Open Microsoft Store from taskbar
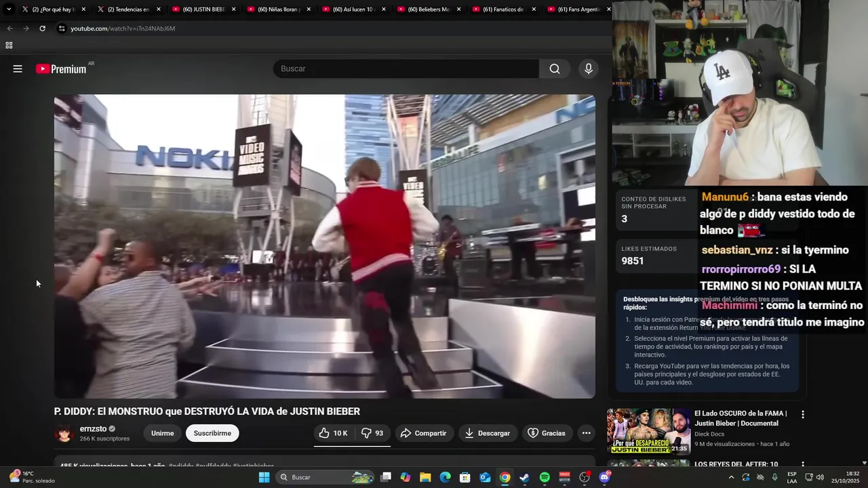The image size is (868, 488). [x=465, y=478]
